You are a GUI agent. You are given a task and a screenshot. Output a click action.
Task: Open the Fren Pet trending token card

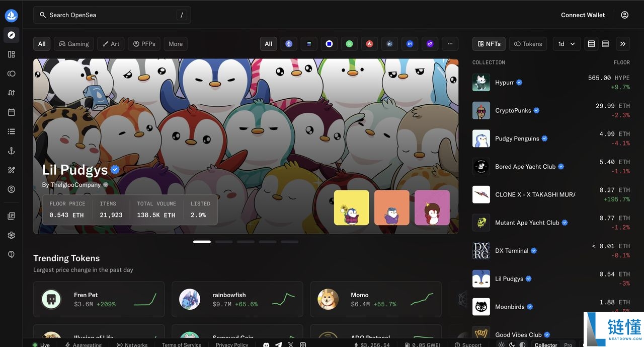[x=99, y=299]
